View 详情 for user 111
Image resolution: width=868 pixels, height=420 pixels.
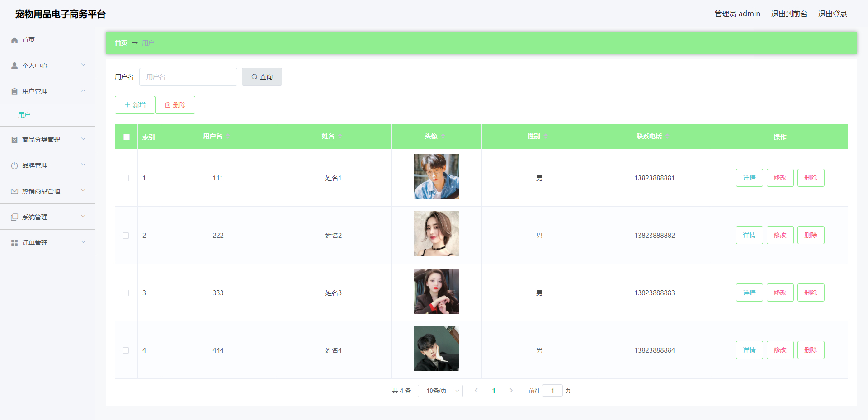(x=749, y=178)
